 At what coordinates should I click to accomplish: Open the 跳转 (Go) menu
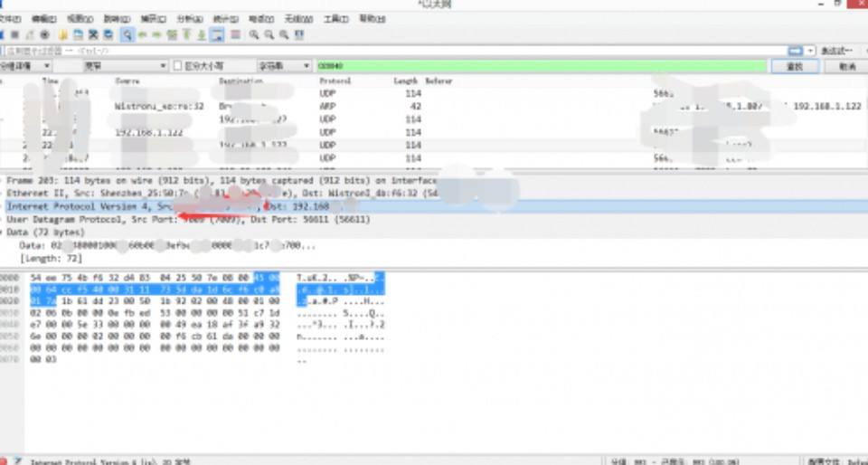pos(117,19)
